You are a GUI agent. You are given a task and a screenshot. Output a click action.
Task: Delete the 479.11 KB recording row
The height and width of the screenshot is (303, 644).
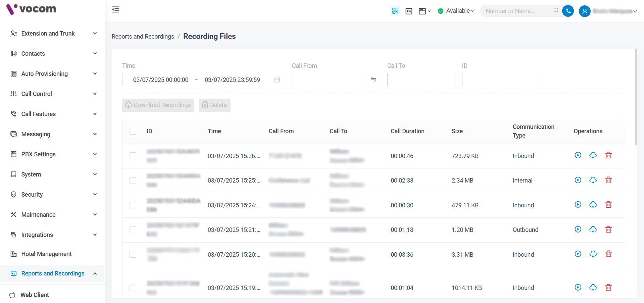(608, 205)
